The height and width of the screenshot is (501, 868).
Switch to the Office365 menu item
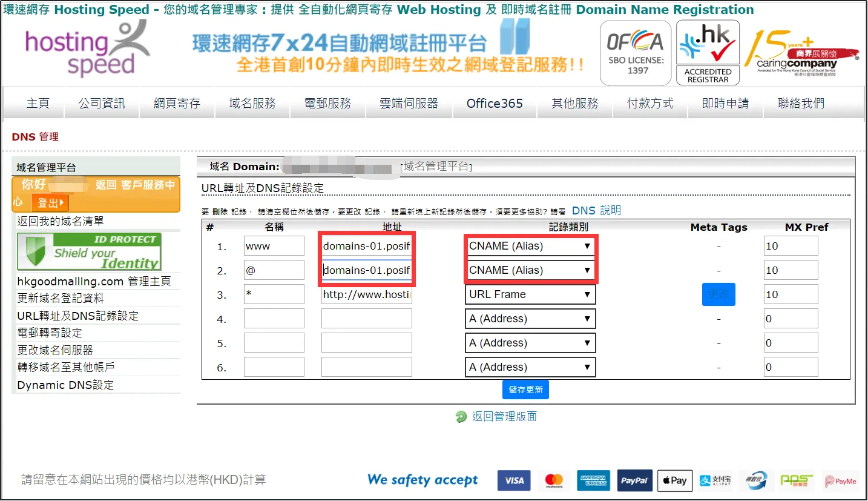pos(495,103)
